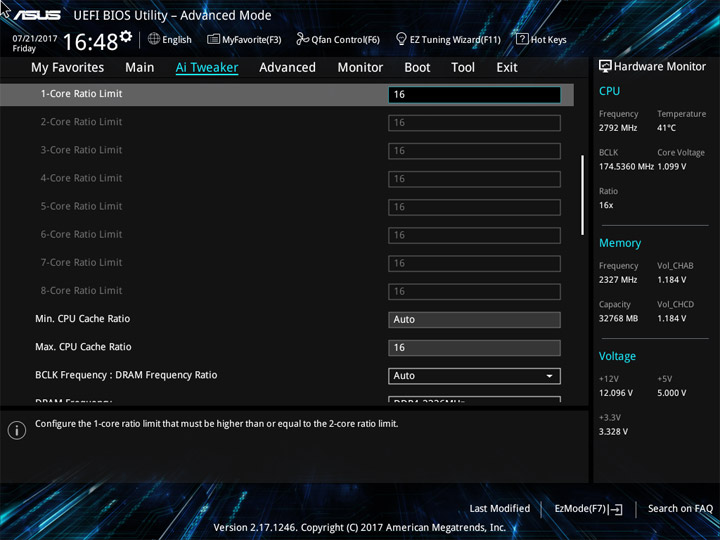Go to the Advanced tab
Image resolution: width=720 pixels, height=540 pixels.
point(287,68)
